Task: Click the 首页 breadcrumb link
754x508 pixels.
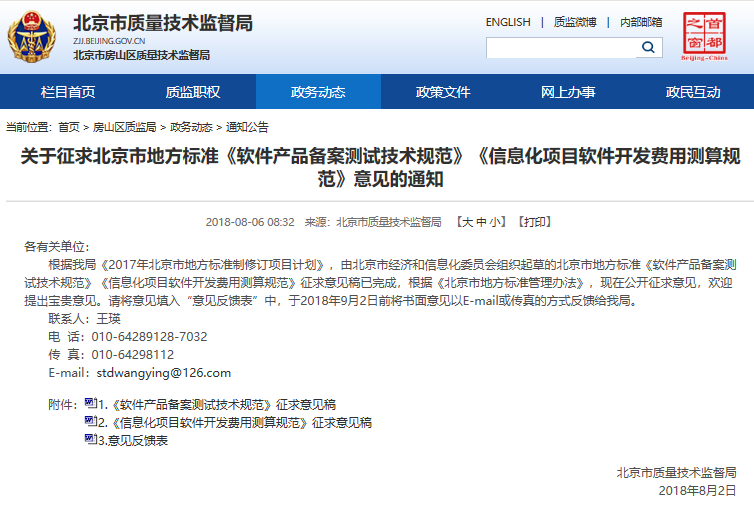Action: point(69,127)
